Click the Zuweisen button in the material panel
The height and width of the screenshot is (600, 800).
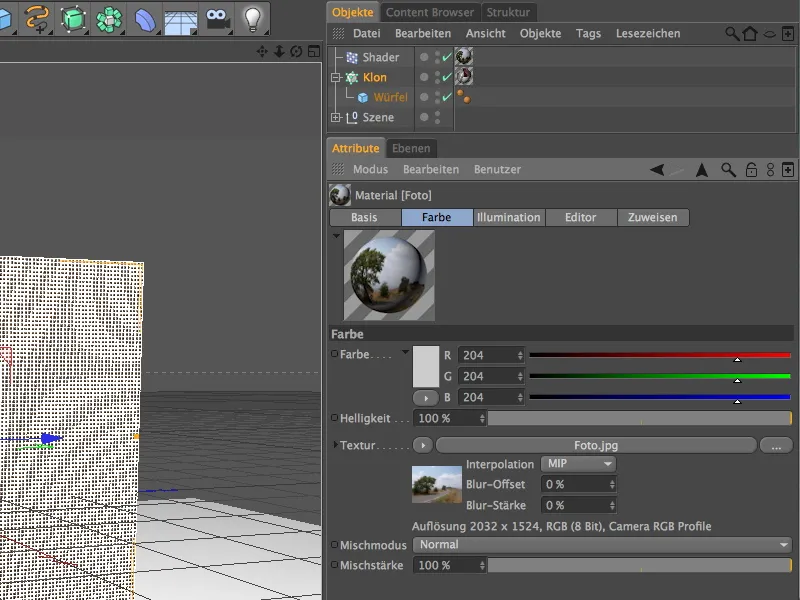coord(652,217)
